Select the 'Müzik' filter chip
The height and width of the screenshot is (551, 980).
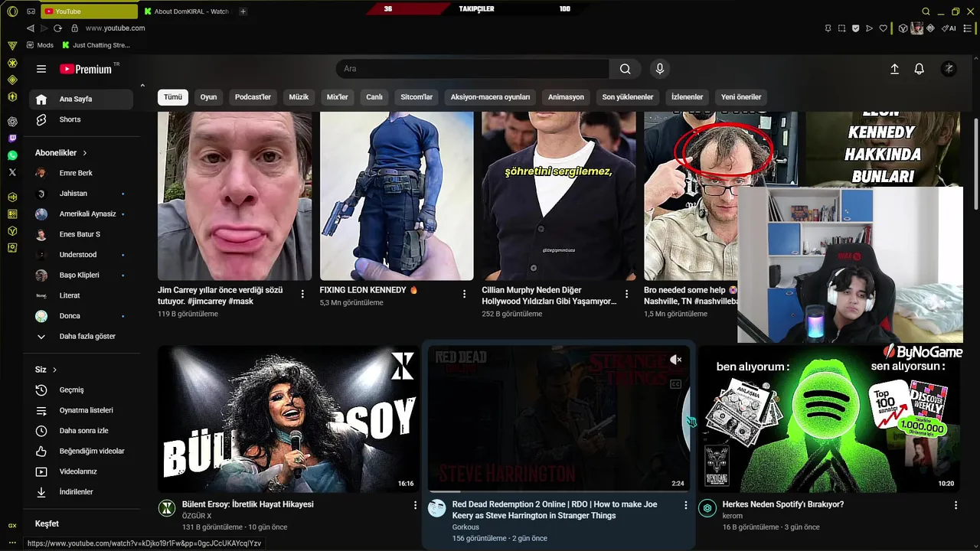pos(299,97)
